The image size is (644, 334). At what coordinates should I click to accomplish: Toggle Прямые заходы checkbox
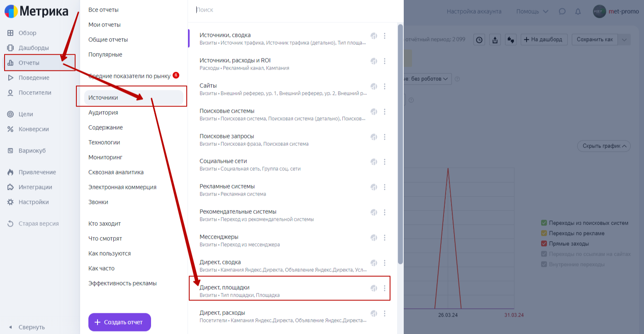544,244
